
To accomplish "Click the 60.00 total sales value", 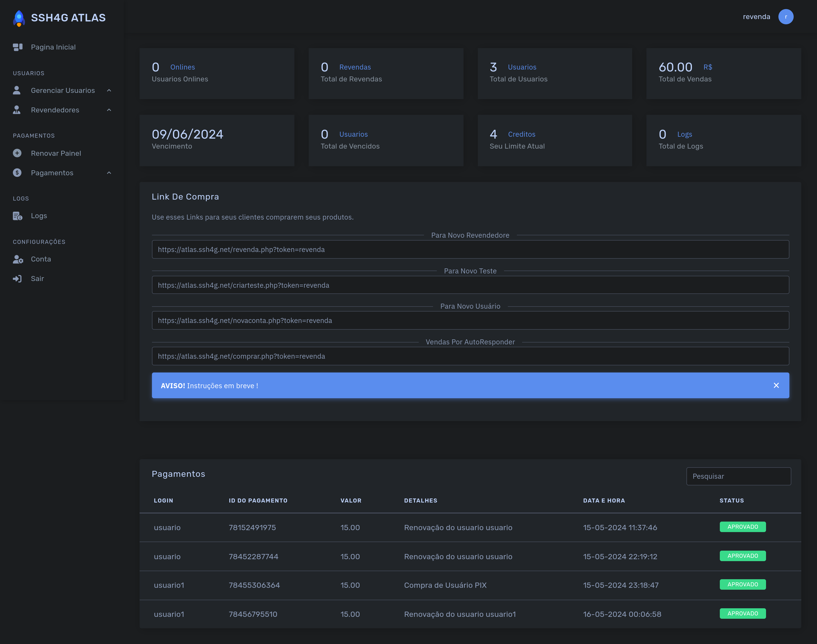I will click(675, 67).
